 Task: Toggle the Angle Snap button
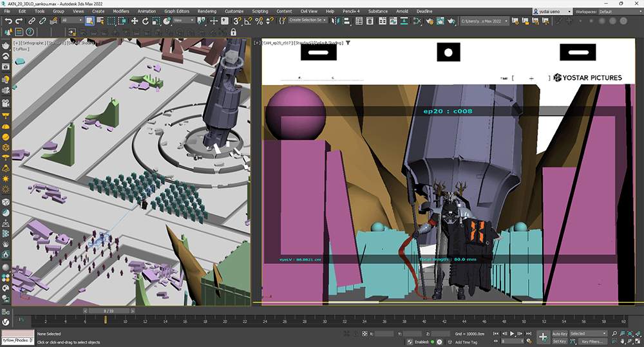click(248, 21)
